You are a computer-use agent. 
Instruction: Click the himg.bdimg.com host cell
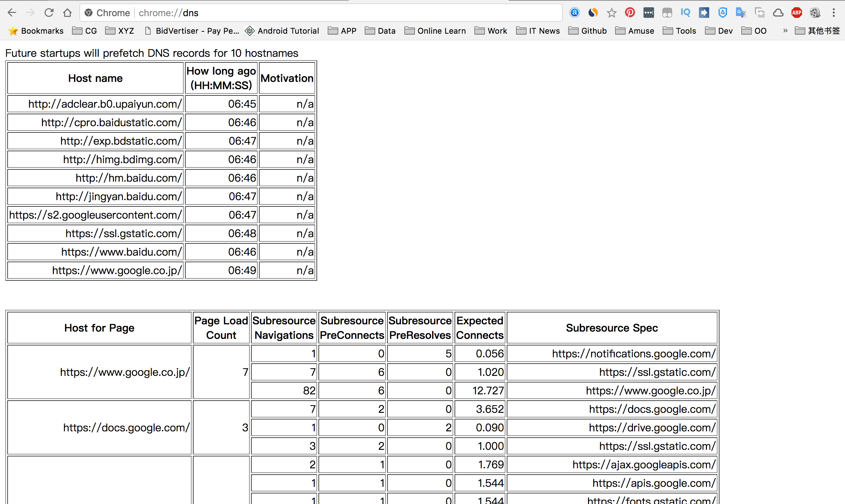[x=95, y=159]
